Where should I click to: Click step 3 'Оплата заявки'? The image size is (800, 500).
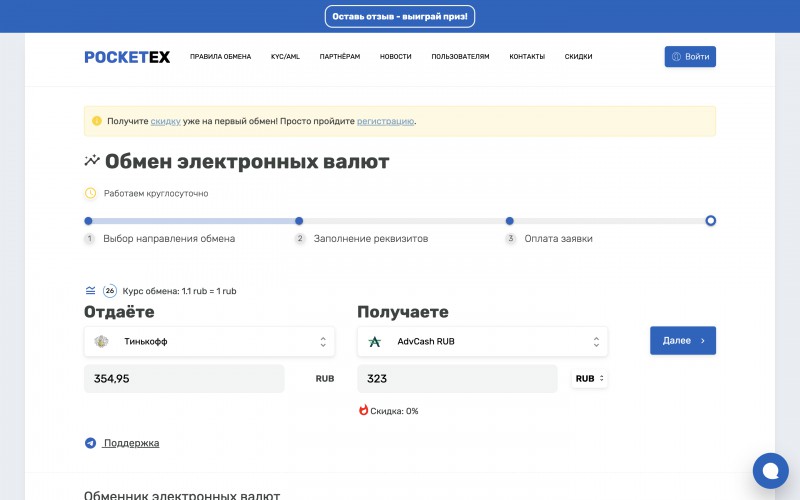[x=559, y=238]
